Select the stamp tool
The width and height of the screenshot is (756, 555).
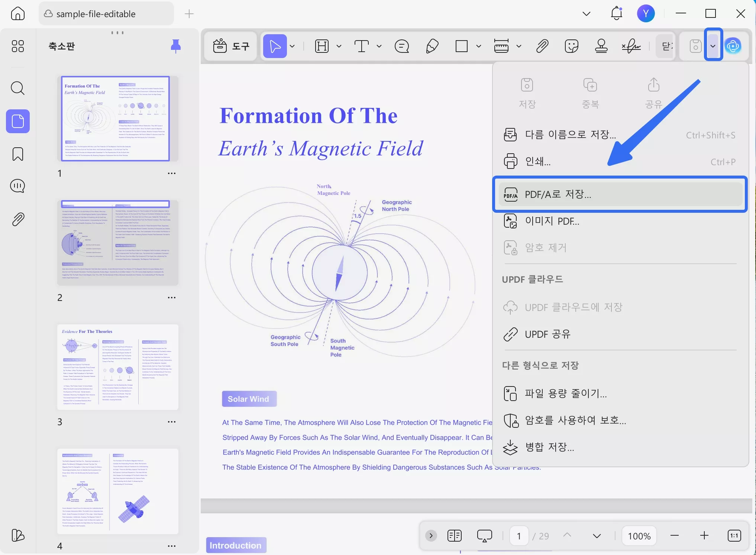coord(601,46)
